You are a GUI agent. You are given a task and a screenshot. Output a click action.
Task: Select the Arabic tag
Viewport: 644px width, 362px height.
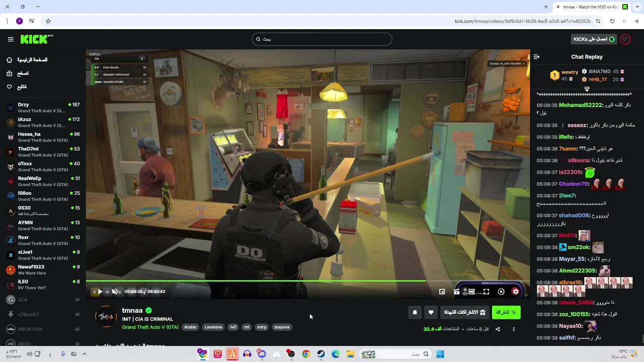coord(190,327)
